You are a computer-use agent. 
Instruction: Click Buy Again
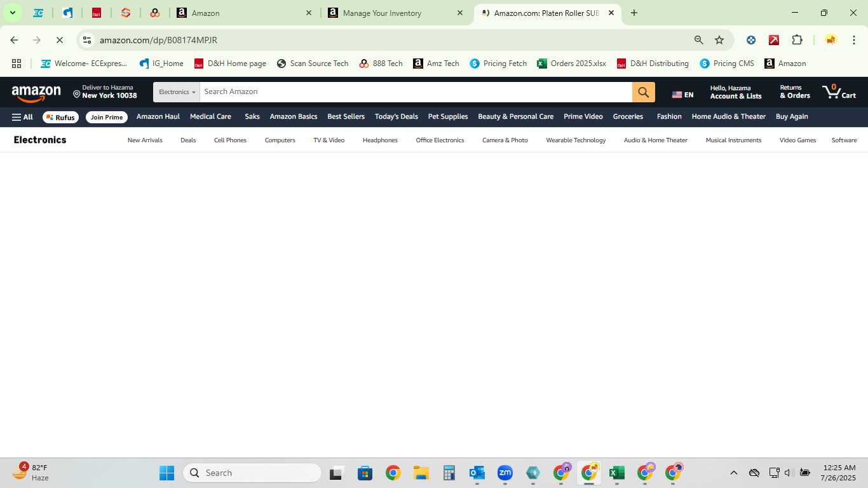click(x=792, y=117)
